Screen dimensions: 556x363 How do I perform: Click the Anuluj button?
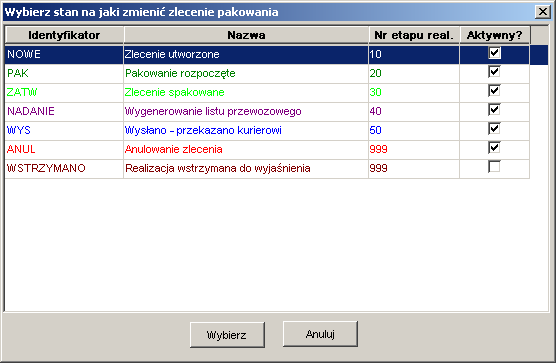(320, 334)
